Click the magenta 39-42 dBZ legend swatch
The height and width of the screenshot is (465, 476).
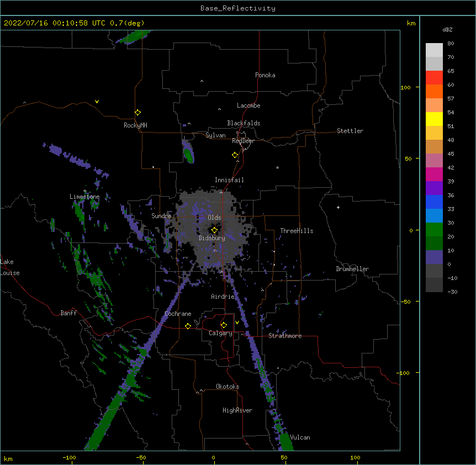coord(434,174)
